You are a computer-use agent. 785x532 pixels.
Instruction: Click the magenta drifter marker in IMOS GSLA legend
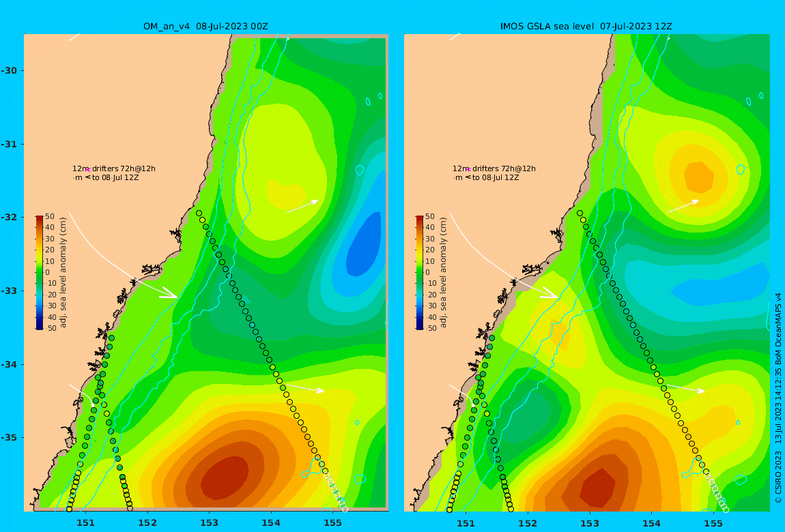click(x=468, y=170)
